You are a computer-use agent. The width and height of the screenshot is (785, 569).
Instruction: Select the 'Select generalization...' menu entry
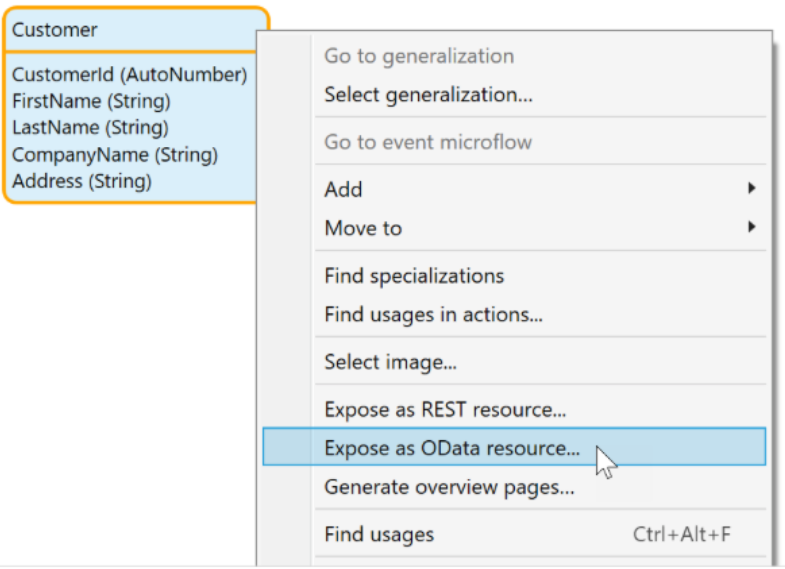point(428,96)
